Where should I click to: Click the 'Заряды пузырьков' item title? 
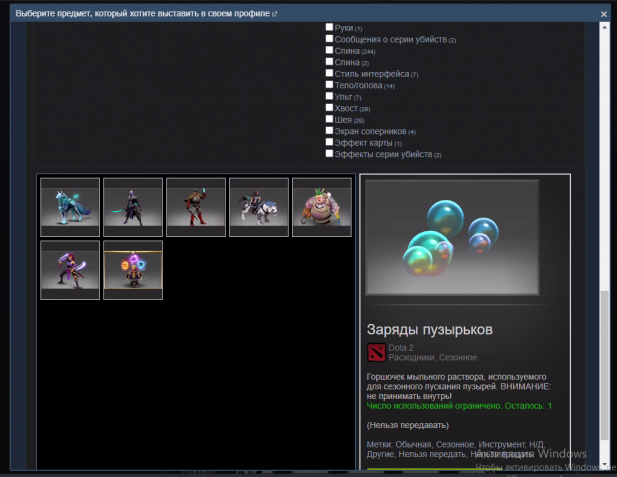coord(430,329)
